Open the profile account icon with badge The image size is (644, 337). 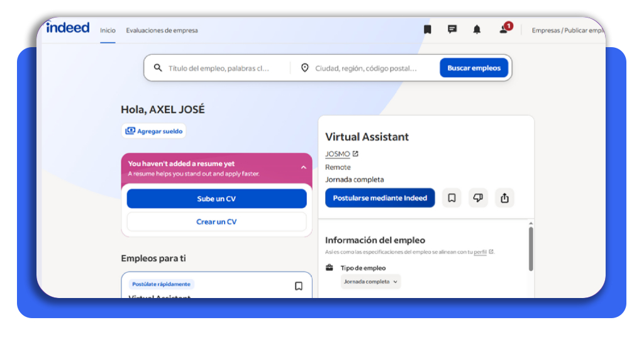(x=505, y=28)
